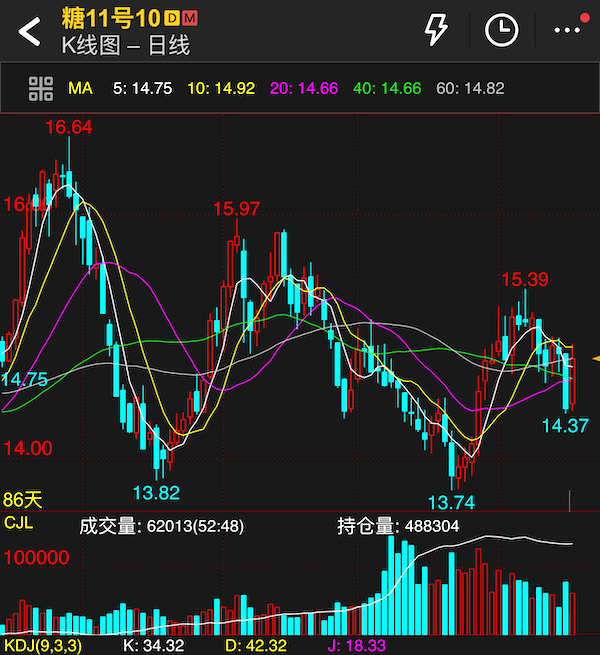Select the MA indicator label

tap(80, 89)
